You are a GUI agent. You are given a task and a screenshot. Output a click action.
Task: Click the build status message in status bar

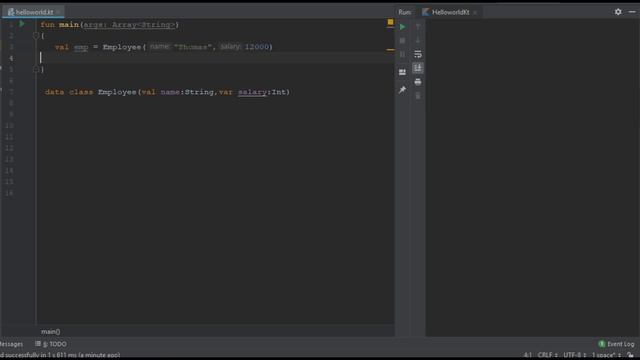click(x=60, y=355)
